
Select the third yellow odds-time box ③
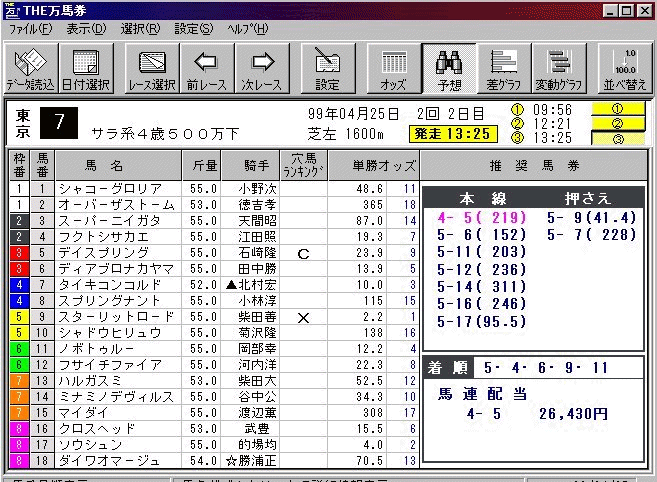tap(616, 138)
